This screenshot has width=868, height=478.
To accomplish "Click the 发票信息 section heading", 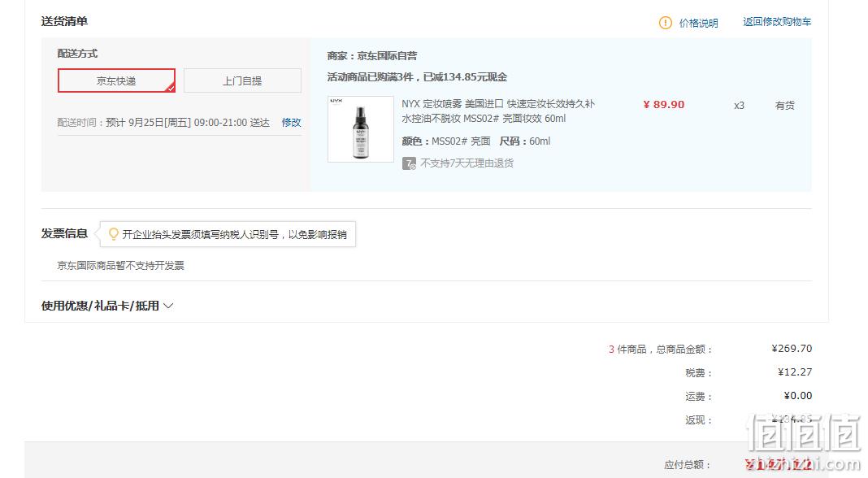I will coord(64,234).
